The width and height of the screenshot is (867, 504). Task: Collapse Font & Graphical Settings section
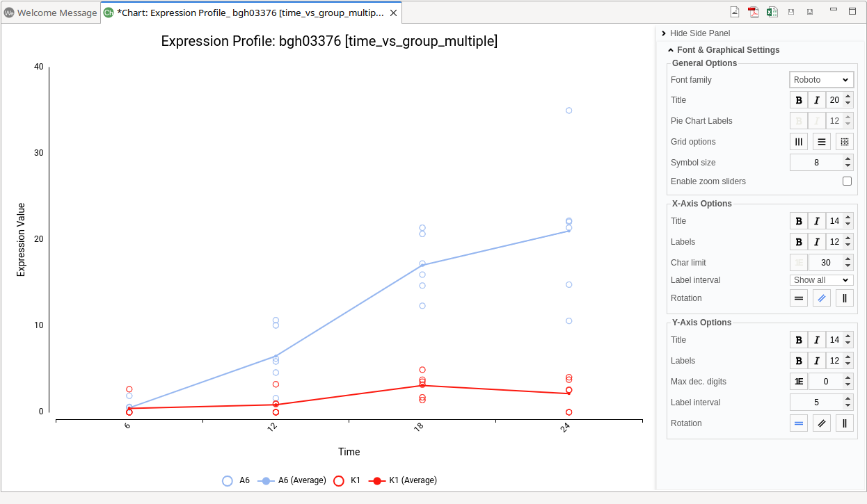pyautogui.click(x=671, y=50)
